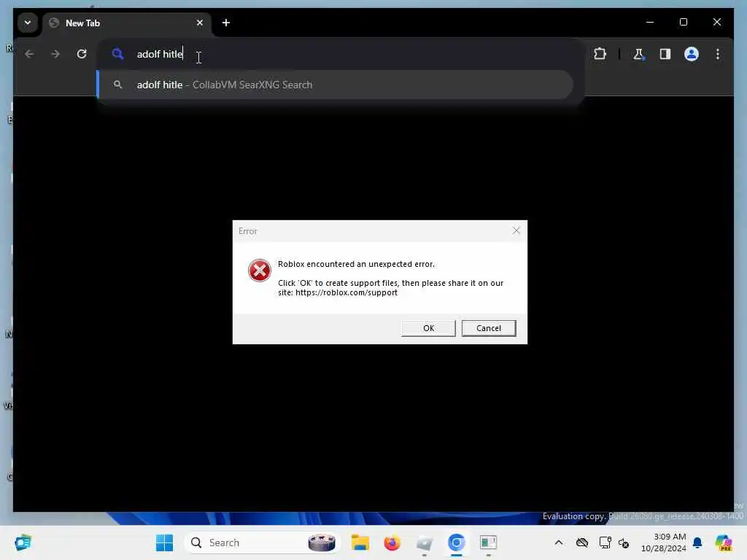The width and height of the screenshot is (747, 560).
Task: Close the browser window
Action: click(717, 22)
